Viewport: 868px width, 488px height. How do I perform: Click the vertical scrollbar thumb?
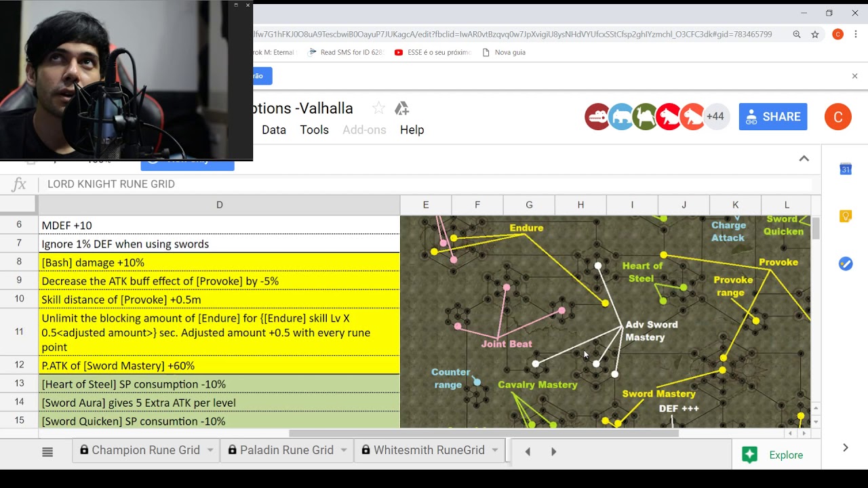[x=816, y=228]
